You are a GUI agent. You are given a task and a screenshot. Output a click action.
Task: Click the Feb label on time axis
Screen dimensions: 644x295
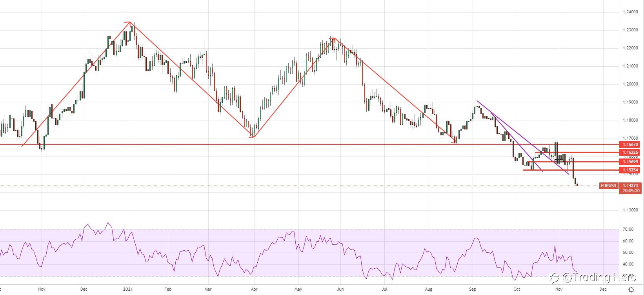[x=168, y=289]
